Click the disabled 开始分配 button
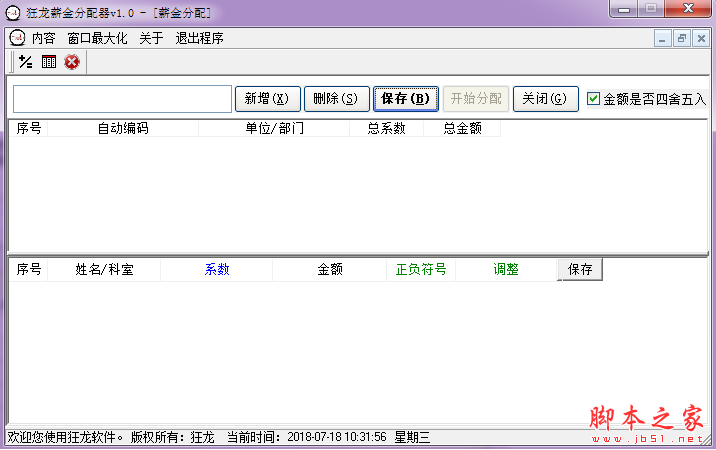 point(476,99)
